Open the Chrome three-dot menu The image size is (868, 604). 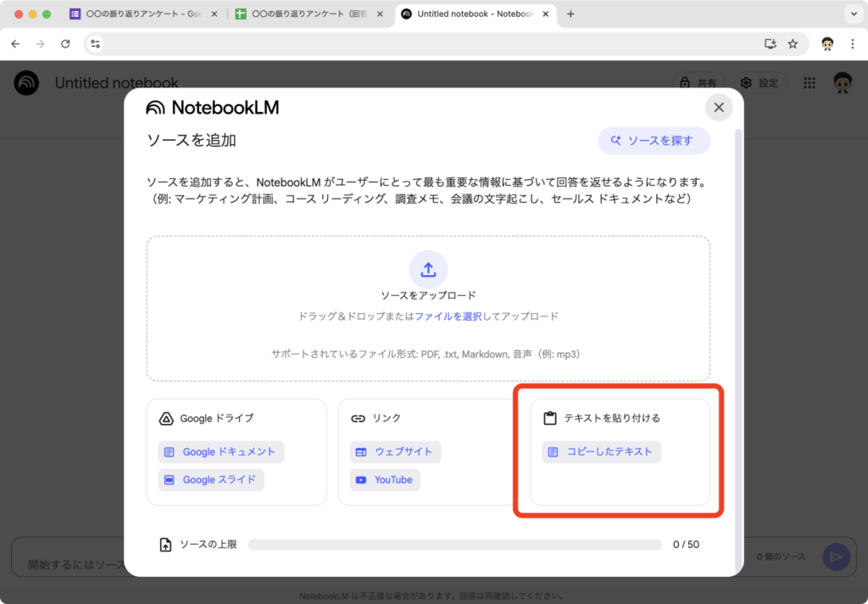click(x=853, y=44)
